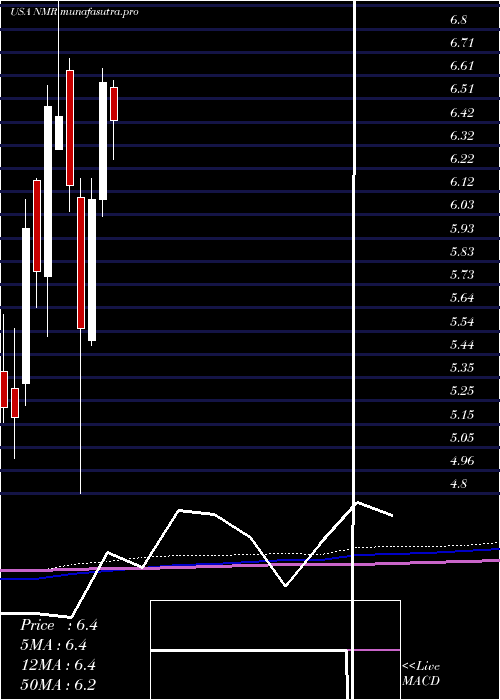Click the Price : 6.4 readout

pos(58,625)
